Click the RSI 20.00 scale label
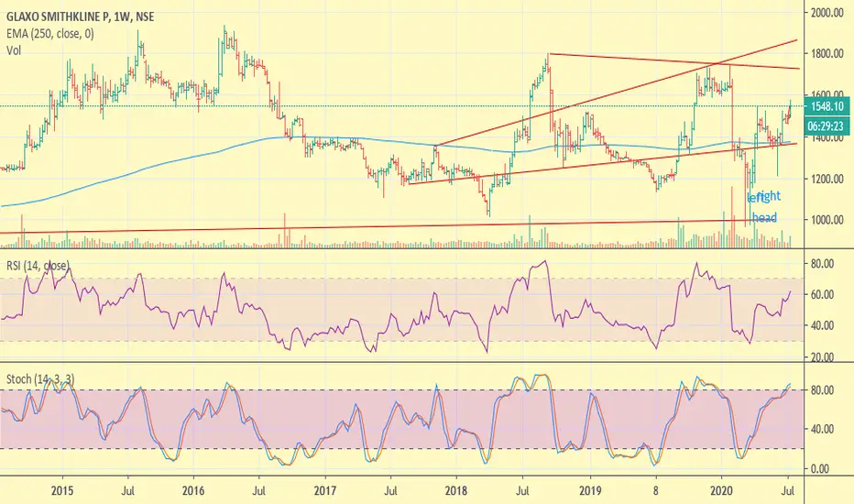 (822, 356)
